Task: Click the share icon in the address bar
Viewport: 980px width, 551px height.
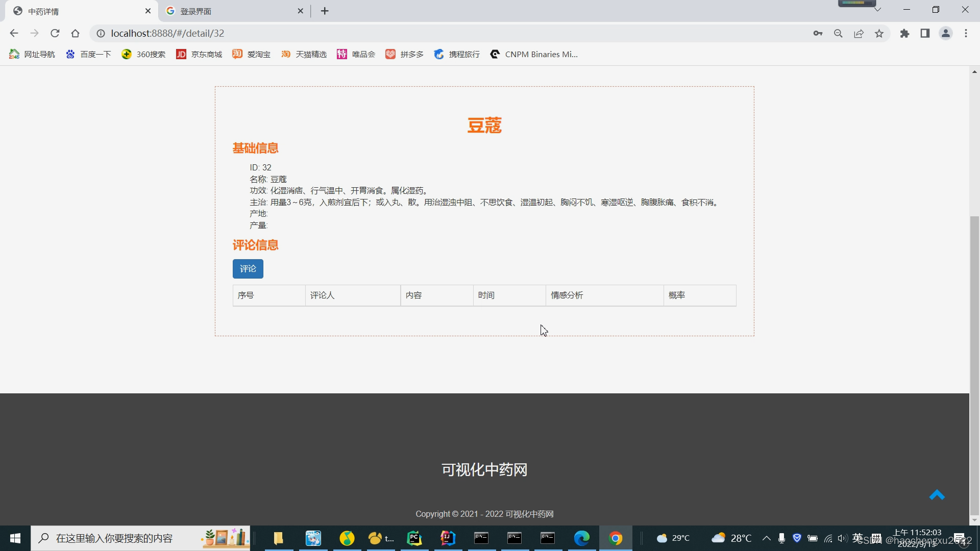Action: (x=859, y=33)
